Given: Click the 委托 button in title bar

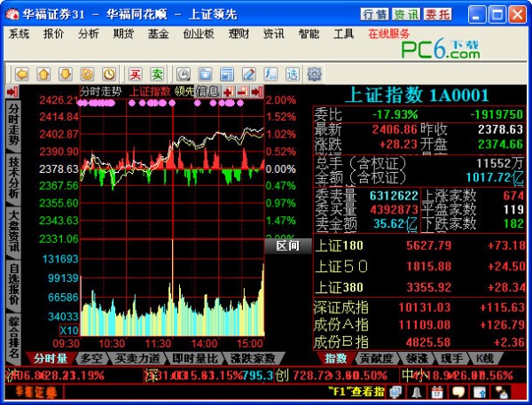Looking at the screenshot, I should click(438, 14).
